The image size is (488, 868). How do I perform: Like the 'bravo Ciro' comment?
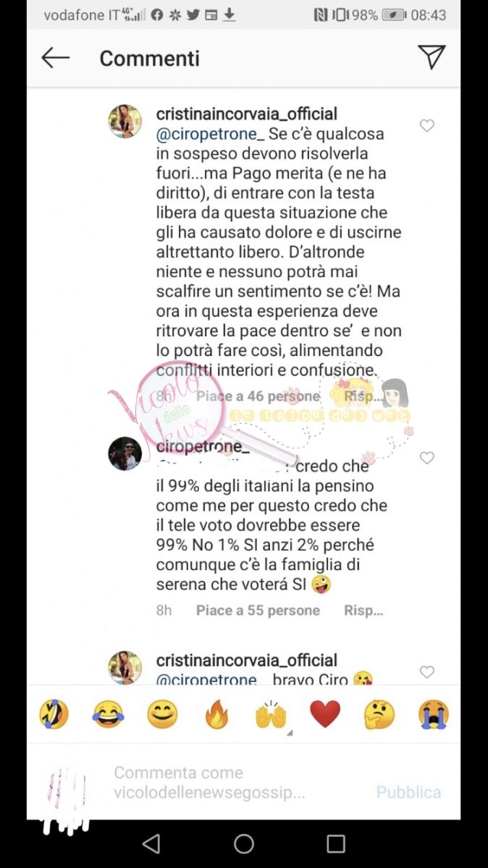(x=427, y=672)
